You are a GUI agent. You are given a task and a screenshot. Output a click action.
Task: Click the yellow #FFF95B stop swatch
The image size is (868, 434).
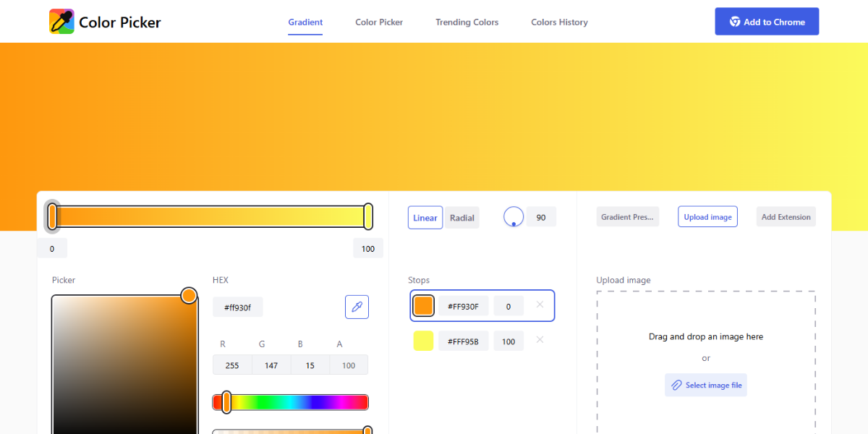[423, 340]
